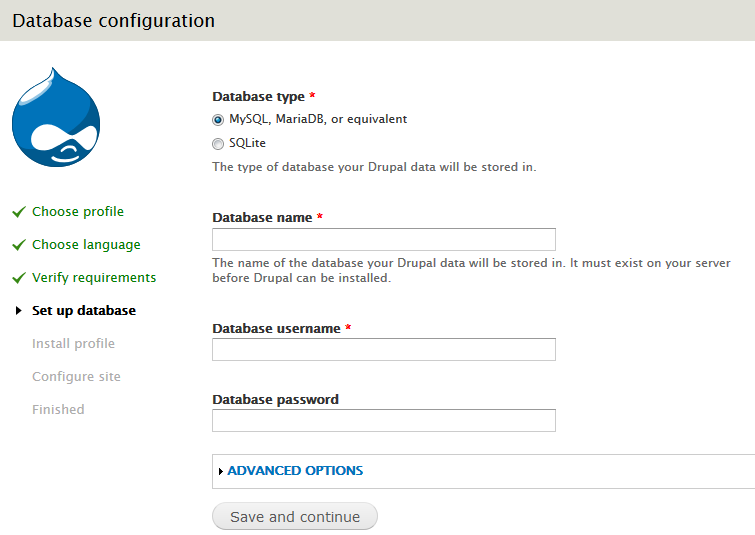Open the ADVANCED OPTIONS section link
755x535 pixels.
[295, 471]
